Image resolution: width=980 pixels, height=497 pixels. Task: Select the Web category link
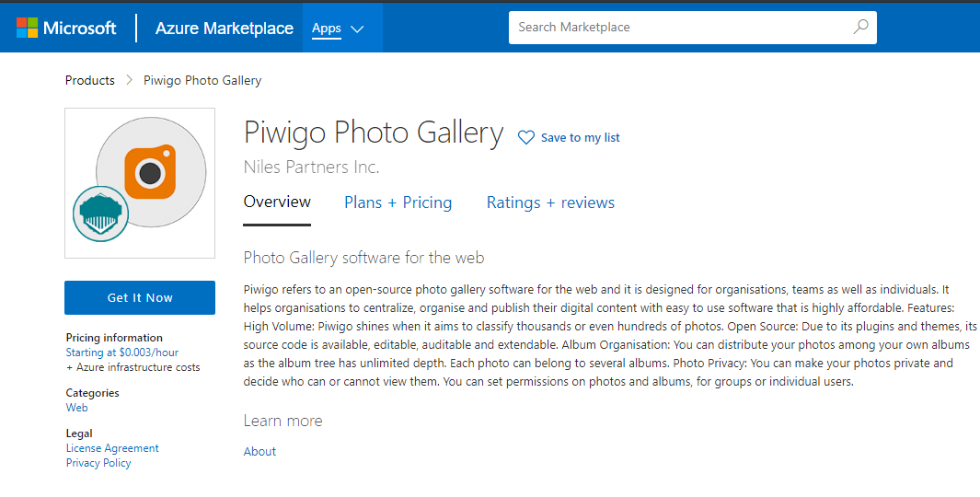point(77,408)
